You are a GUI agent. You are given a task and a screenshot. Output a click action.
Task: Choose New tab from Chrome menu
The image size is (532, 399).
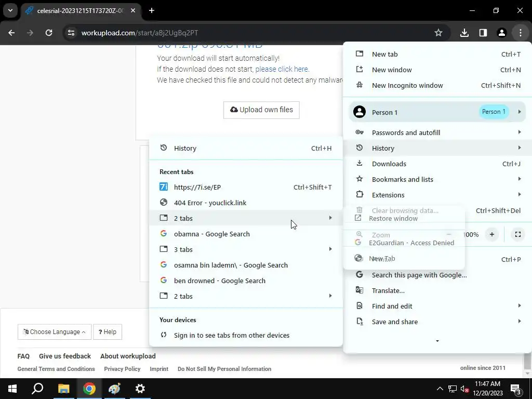437,54
